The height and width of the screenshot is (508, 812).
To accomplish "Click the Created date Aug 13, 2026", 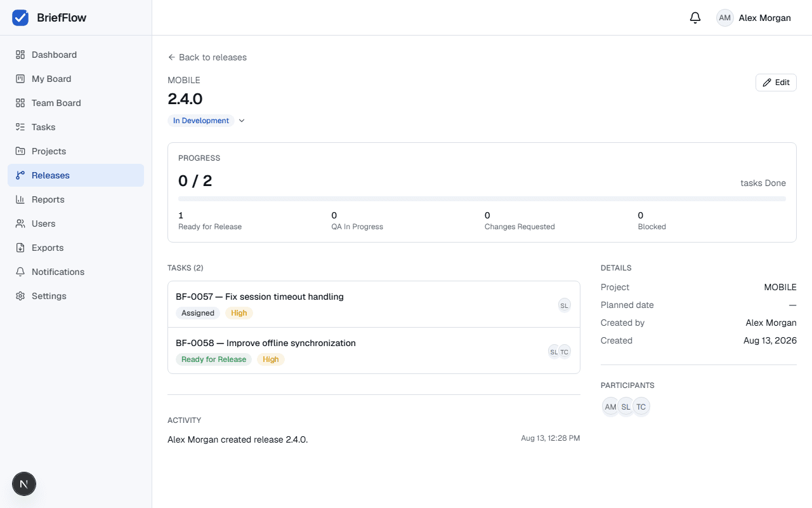I will [770, 340].
